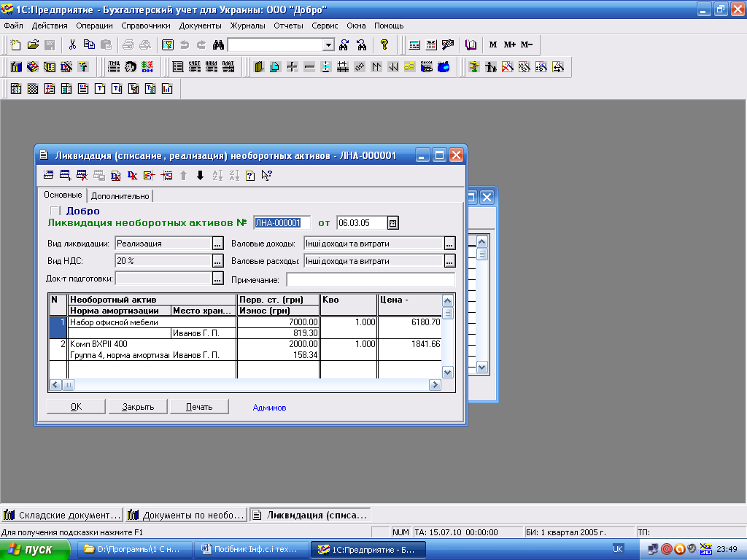Click the background window vertical scrollbar thumb

pyautogui.click(x=481, y=254)
